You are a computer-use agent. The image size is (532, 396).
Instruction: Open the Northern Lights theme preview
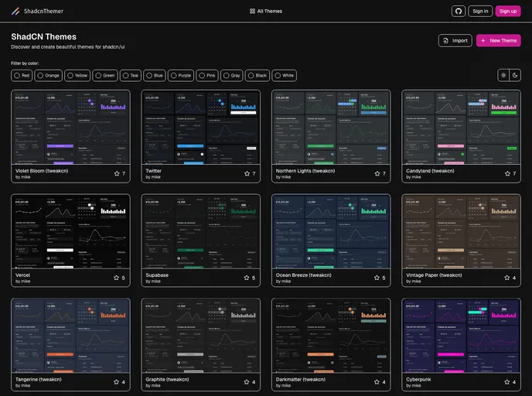[331, 127]
